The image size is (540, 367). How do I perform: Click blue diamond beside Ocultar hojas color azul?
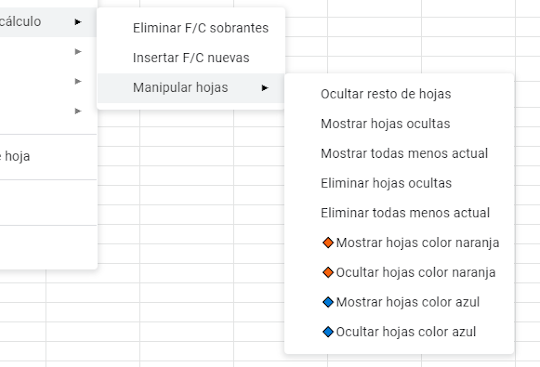(328, 332)
